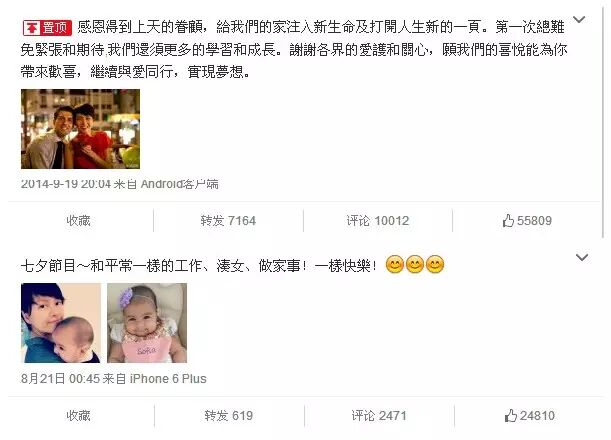Image resolution: width=611 pixels, height=440 pixels.
Task: Open comments via 评论 2471
Action: pyautogui.click(x=379, y=415)
